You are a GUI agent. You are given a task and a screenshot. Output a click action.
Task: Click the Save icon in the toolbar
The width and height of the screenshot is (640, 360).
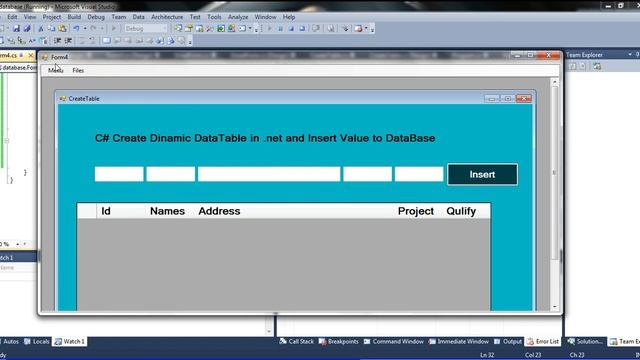[x=16, y=29]
